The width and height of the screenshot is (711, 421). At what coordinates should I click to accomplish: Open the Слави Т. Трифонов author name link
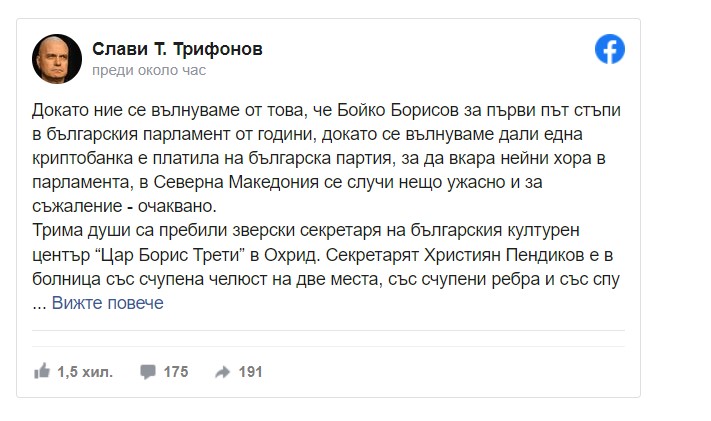pyautogui.click(x=178, y=49)
